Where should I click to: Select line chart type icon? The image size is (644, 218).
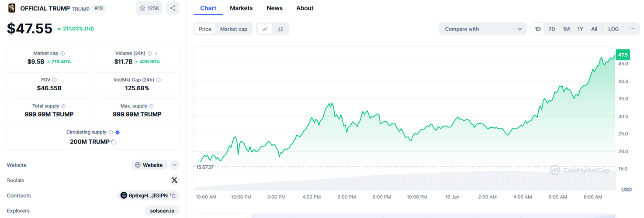click(x=265, y=29)
